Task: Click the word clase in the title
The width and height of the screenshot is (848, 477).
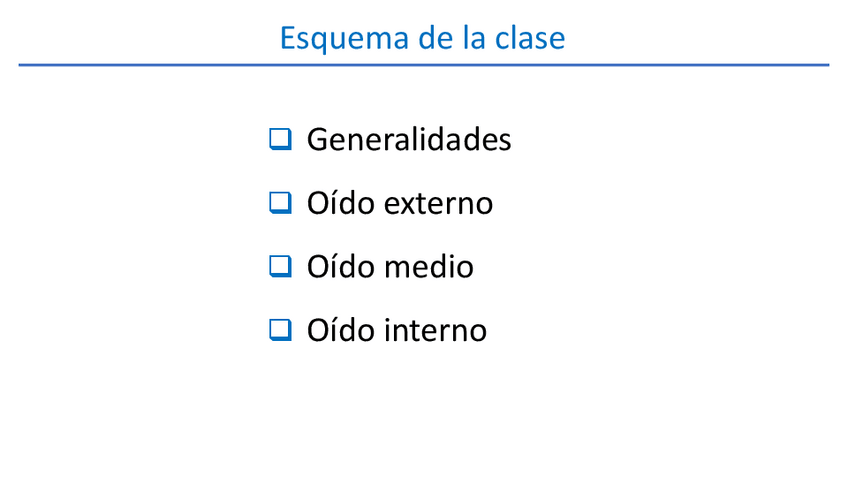Action: pos(530,38)
